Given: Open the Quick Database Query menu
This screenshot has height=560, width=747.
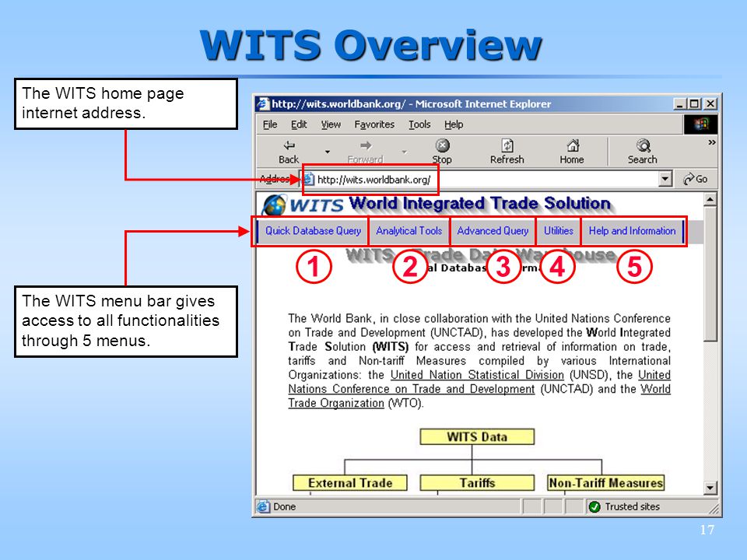Looking at the screenshot, I should pos(313,231).
